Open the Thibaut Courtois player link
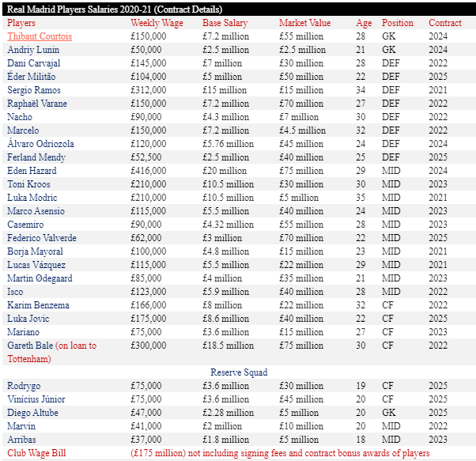The image size is (476, 461). 40,36
